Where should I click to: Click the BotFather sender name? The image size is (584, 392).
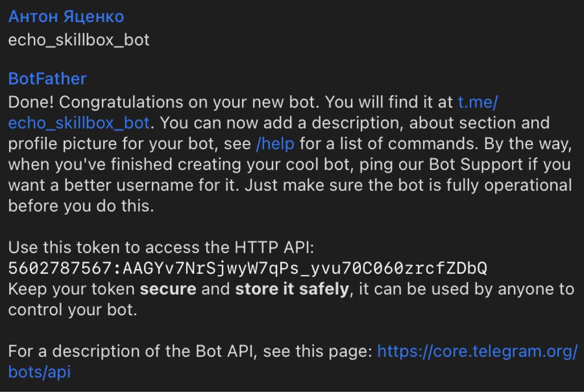47,79
